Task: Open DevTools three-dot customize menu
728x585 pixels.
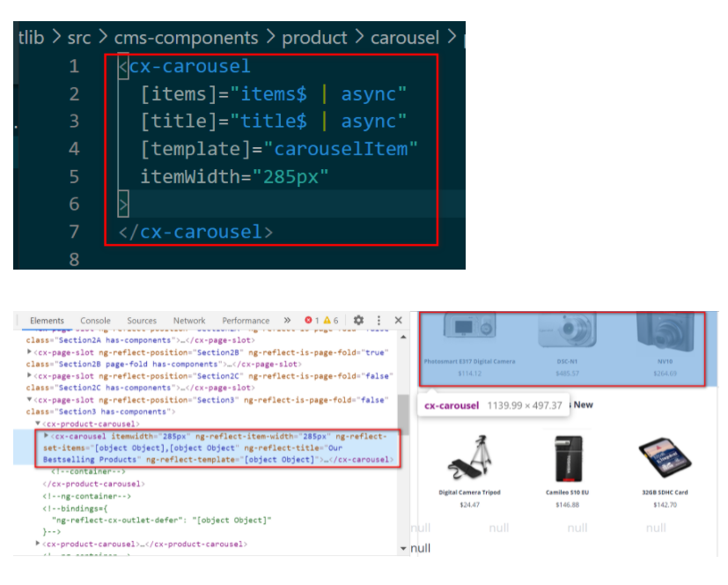Action: 379,320
